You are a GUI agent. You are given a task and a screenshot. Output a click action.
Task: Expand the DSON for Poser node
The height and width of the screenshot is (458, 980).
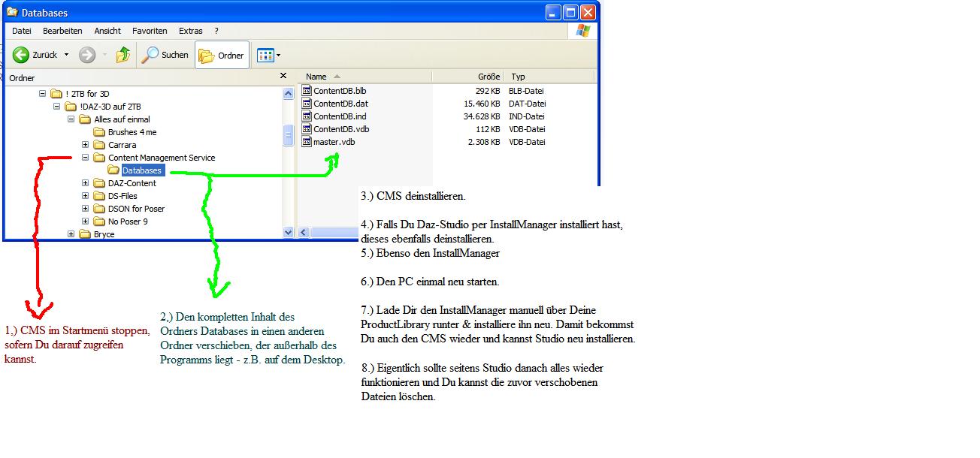tap(86, 209)
